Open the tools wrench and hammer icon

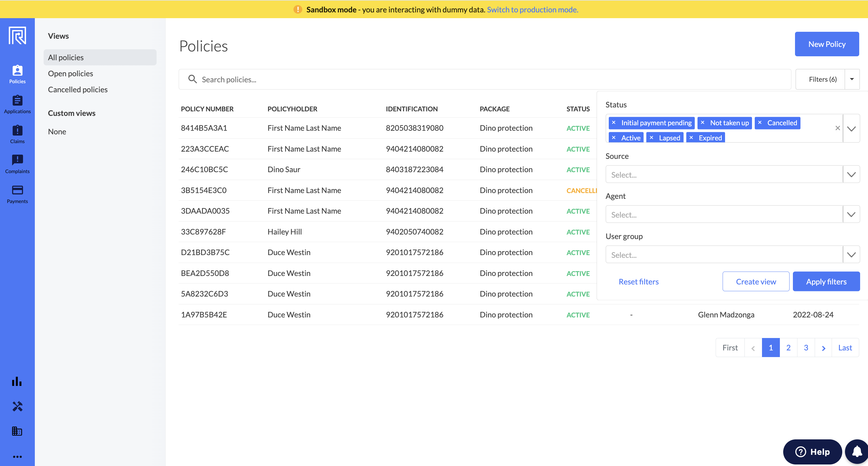[17, 406]
